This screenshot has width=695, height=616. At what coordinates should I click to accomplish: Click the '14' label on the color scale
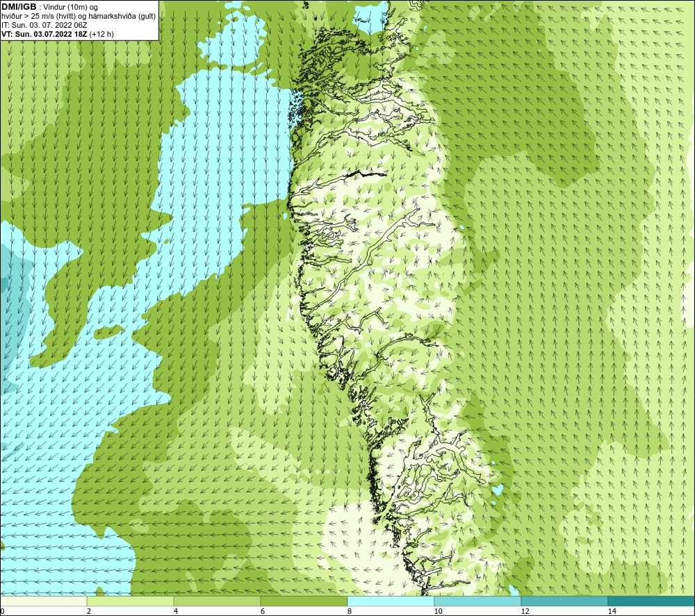click(x=612, y=611)
